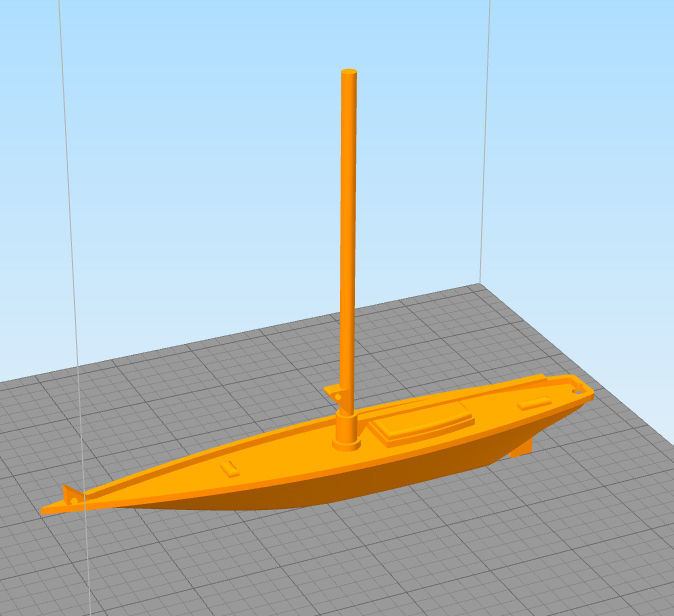
Task: Click the small bracket beside the mast base
Action: point(334,395)
